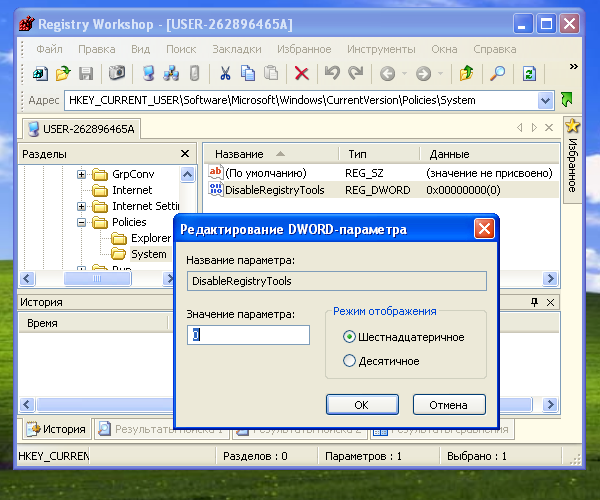600x500 pixels.
Task: Open the Справка menu
Action: click(x=494, y=49)
